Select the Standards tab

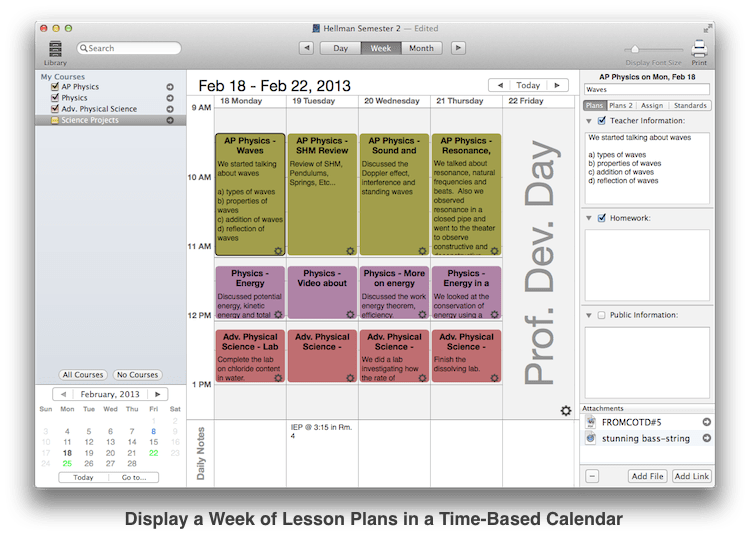[x=690, y=105]
